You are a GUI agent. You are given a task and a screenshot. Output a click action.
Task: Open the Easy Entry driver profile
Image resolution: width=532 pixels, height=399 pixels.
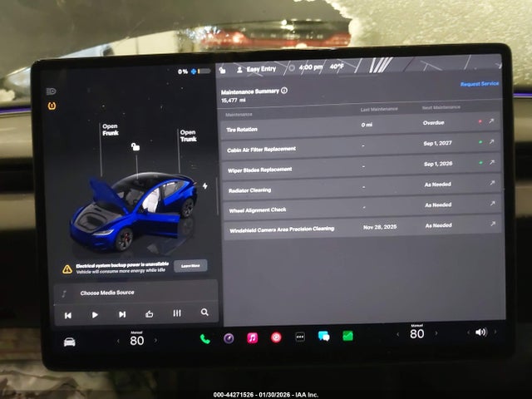pos(257,69)
